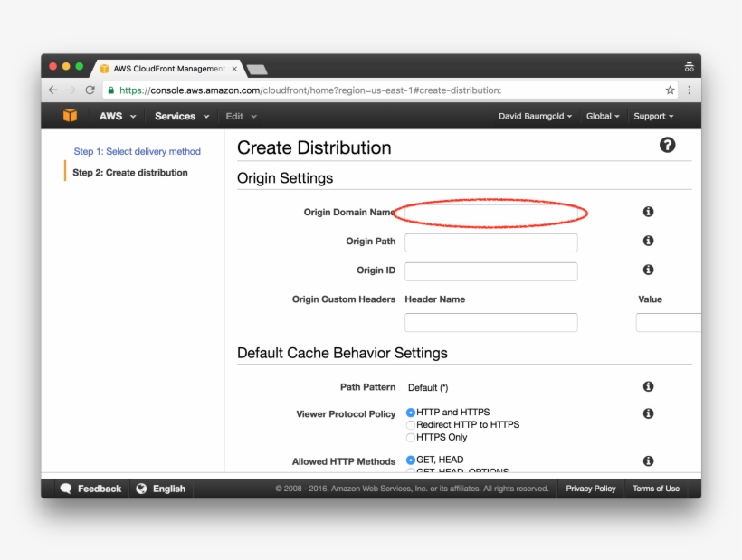Show info for Allowed HTTP Methods
742x560 pixels.
click(648, 460)
